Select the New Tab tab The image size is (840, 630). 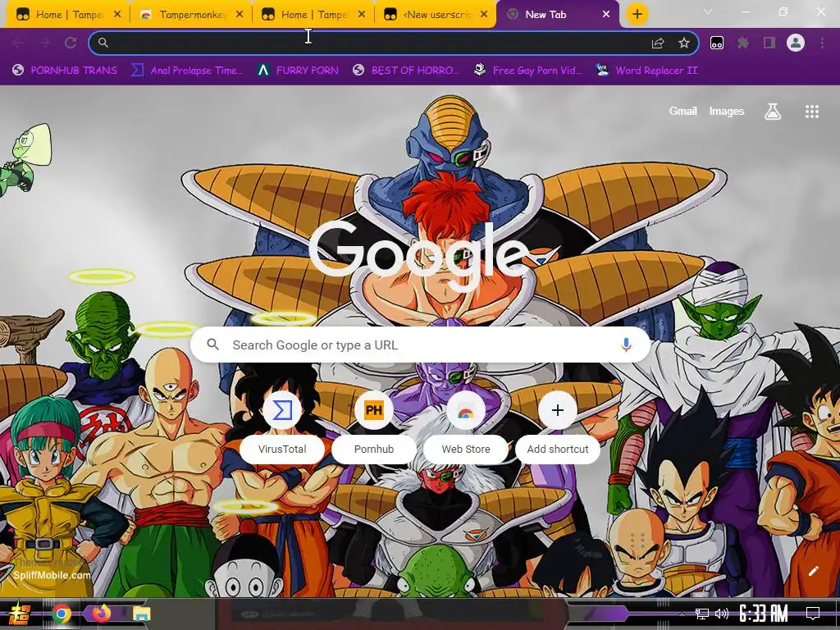point(557,15)
